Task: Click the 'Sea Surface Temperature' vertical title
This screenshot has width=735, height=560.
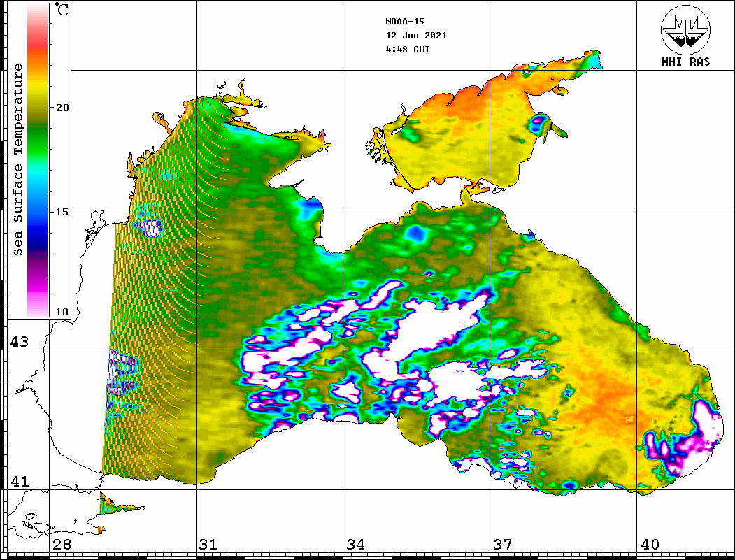Action: coord(17,159)
